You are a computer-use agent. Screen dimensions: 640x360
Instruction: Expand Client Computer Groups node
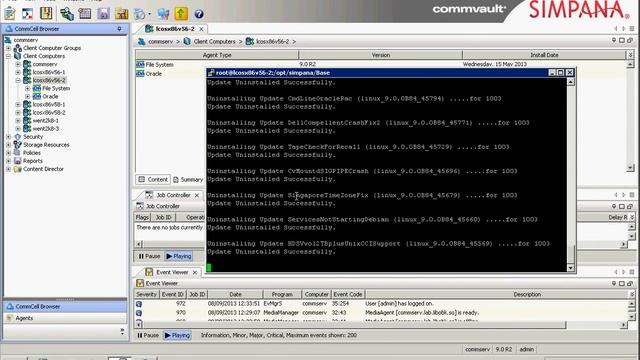click(x=8, y=48)
